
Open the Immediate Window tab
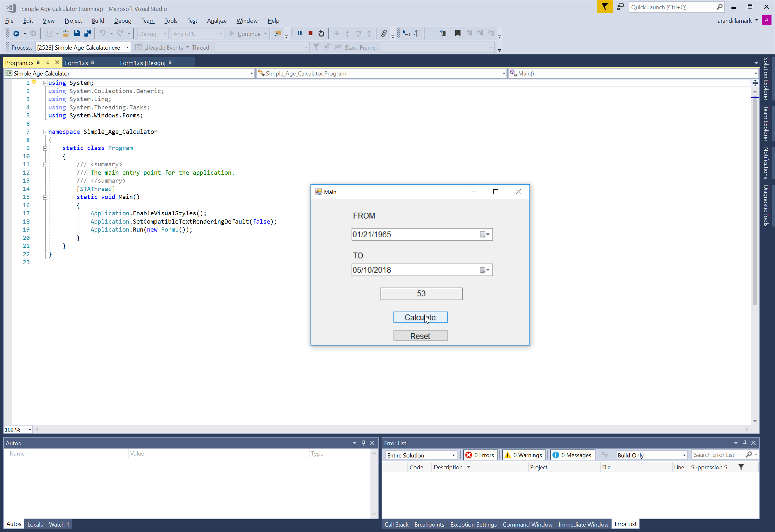coord(583,524)
